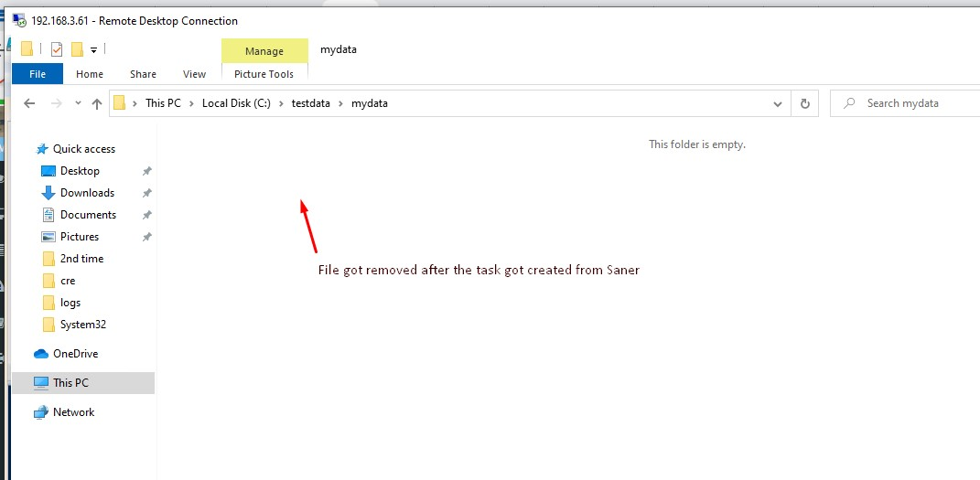Image resolution: width=980 pixels, height=480 pixels.
Task: Click the Network icon in sidebar
Action: click(41, 412)
